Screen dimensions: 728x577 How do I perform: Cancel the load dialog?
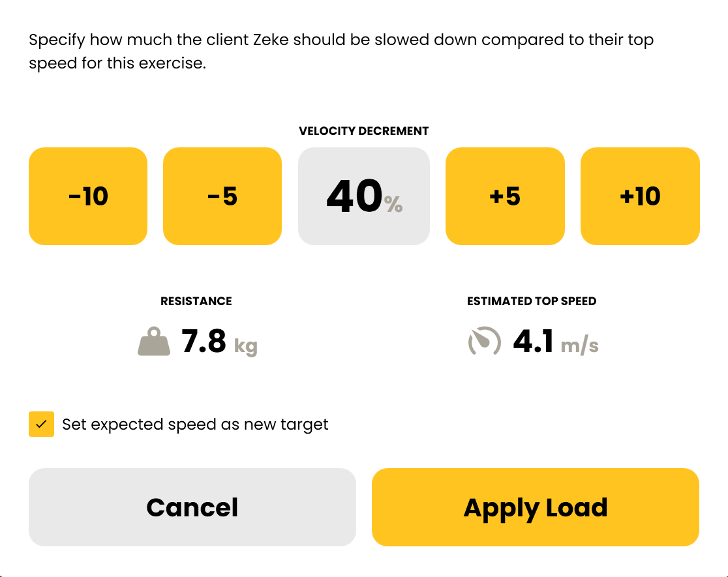(192, 507)
